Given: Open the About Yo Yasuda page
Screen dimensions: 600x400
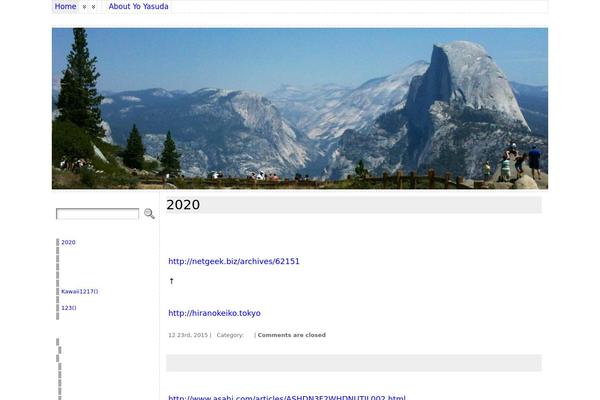Looking at the screenshot, I should [139, 6].
